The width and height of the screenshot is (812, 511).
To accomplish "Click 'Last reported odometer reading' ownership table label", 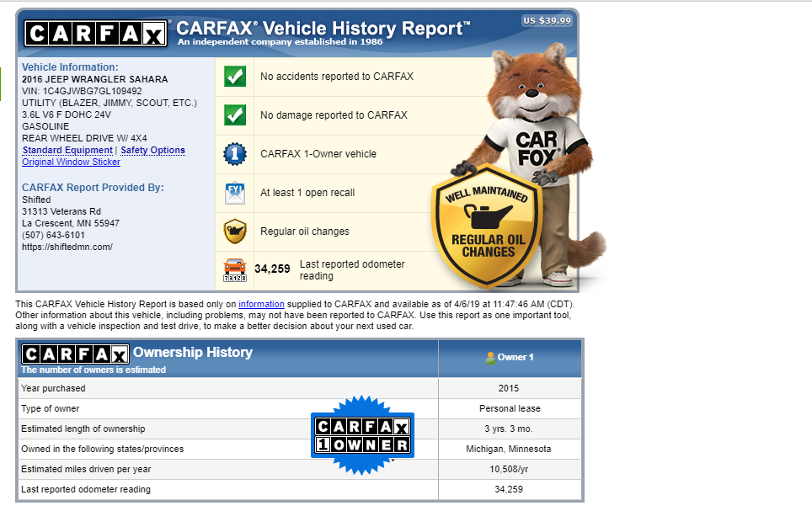I will [86, 489].
